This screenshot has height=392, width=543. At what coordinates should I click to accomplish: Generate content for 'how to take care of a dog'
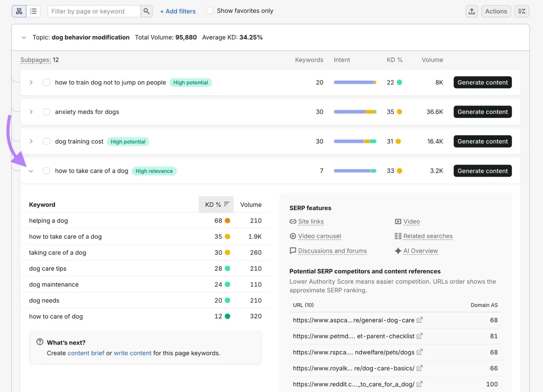tap(483, 171)
